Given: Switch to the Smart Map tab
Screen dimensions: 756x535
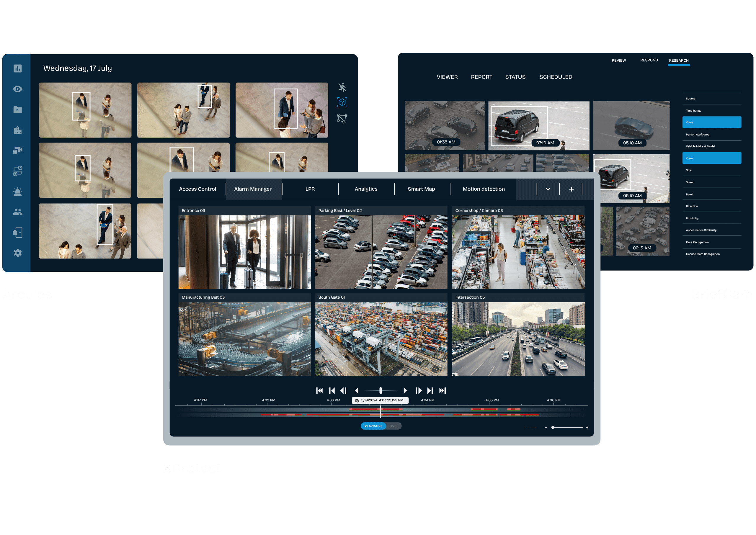Looking at the screenshot, I should [421, 189].
